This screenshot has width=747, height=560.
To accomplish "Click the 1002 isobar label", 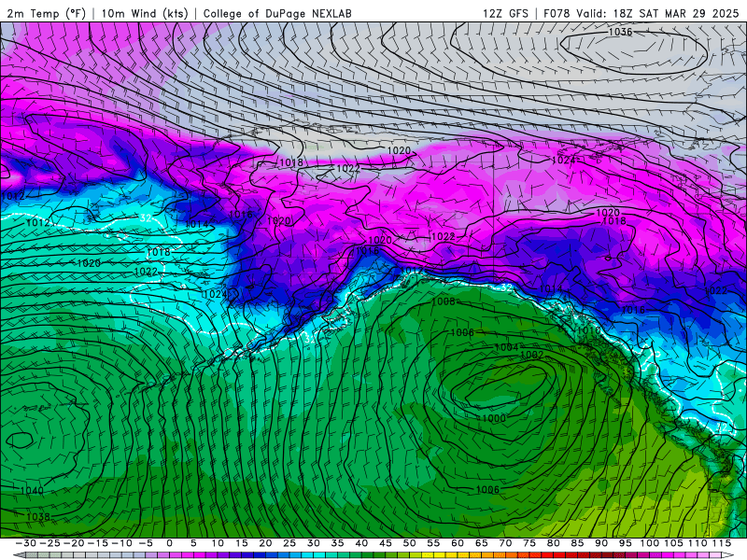I will (x=531, y=355).
